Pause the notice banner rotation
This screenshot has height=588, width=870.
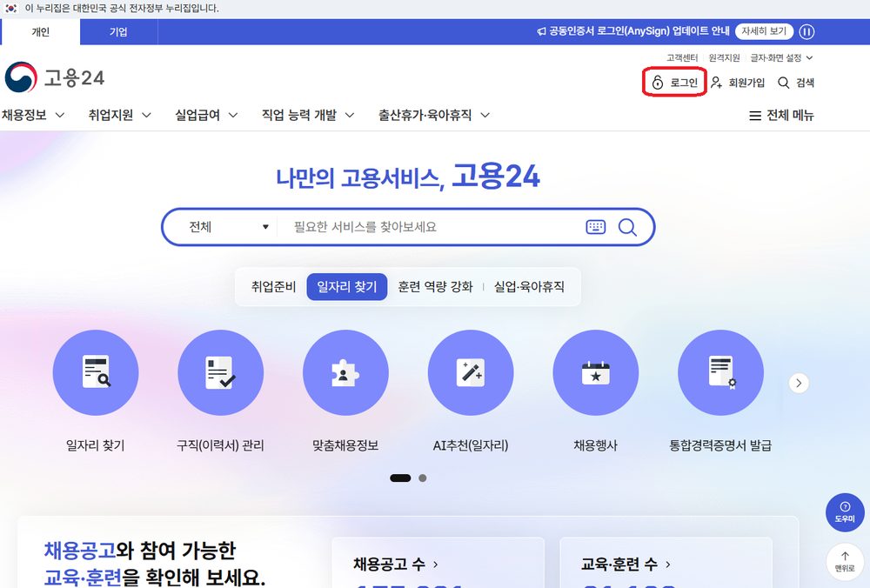click(806, 31)
